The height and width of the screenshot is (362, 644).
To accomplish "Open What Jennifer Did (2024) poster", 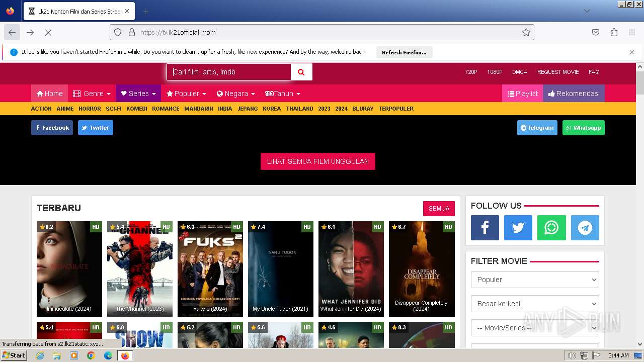I will tap(351, 269).
